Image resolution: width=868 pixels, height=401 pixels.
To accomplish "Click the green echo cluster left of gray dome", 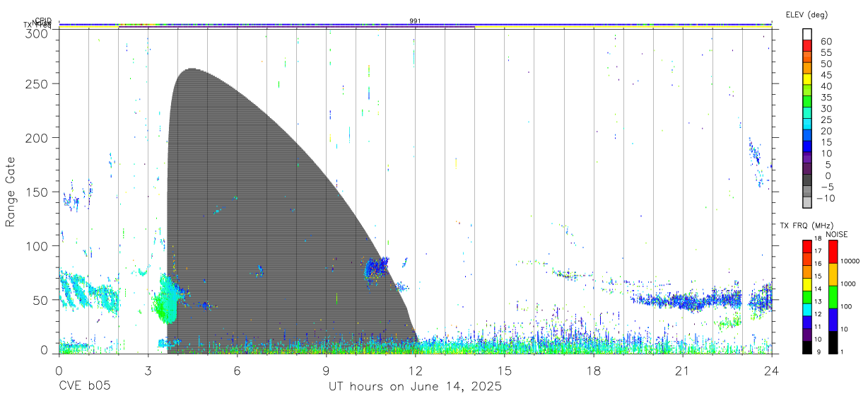I will (166, 301).
